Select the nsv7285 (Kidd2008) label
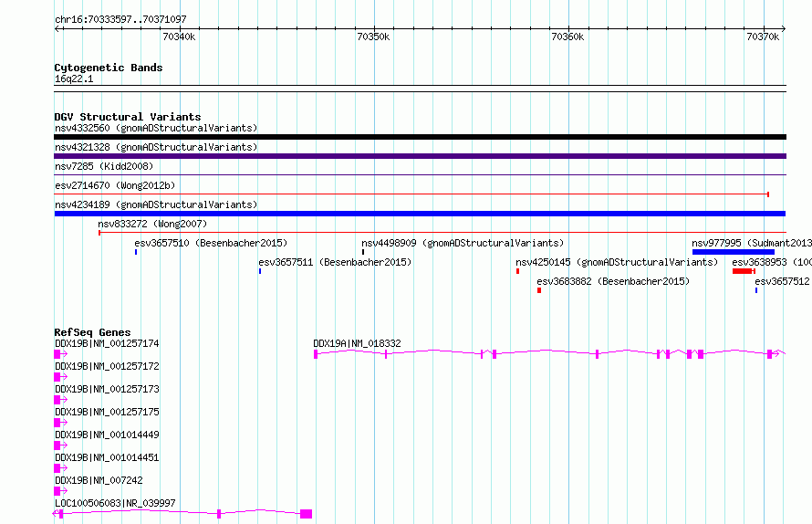812x524 pixels. click(x=104, y=166)
